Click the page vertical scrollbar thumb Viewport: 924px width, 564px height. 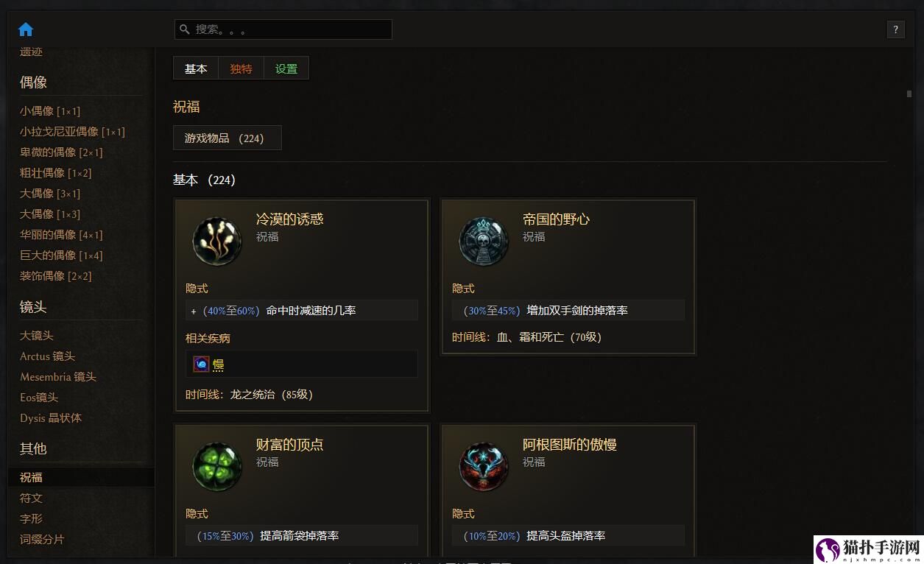click(x=909, y=94)
